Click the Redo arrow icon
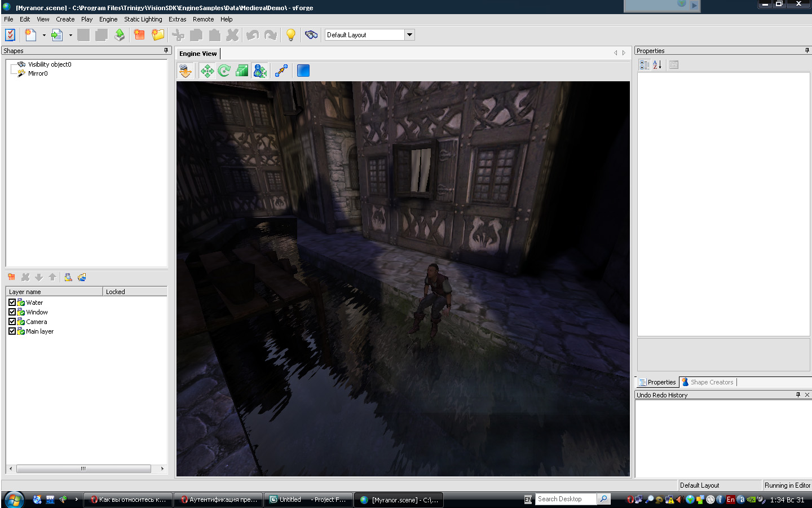Viewport: 812px width, 508px height. pyautogui.click(x=271, y=35)
